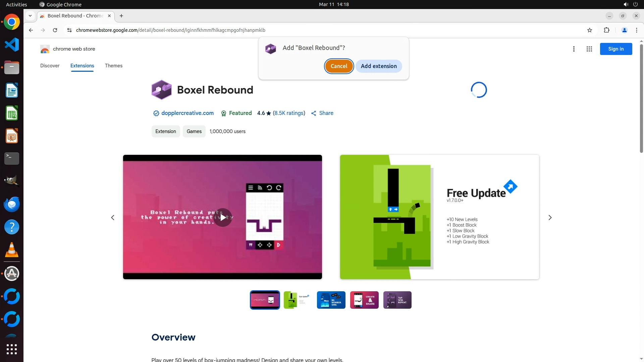Cancel the Add Boxel Rebound dialog
This screenshot has width=644, height=362.
[339, 66]
